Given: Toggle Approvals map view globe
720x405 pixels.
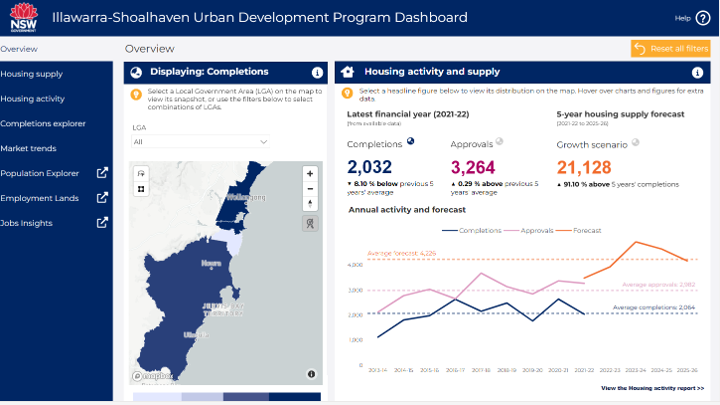Looking at the screenshot, I should (x=499, y=142).
